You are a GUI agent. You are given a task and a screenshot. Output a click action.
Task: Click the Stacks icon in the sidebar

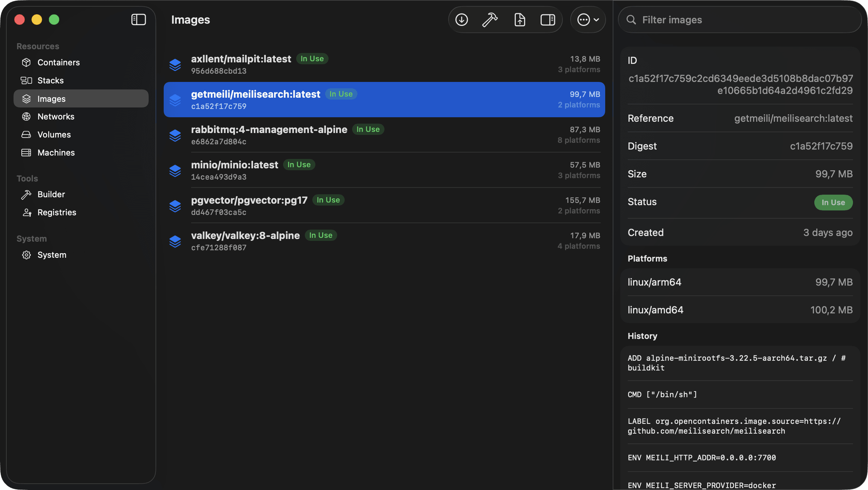pos(26,80)
